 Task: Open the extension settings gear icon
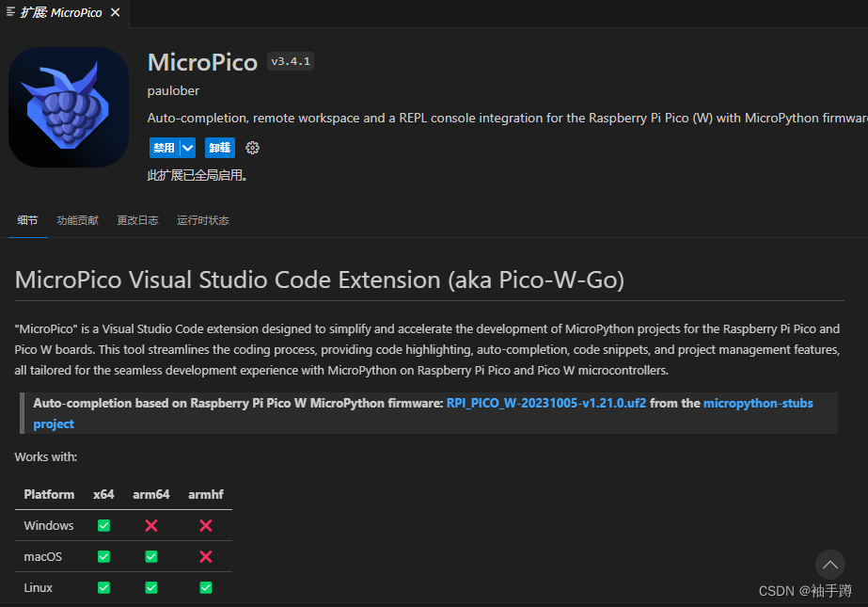pyautogui.click(x=250, y=148)
